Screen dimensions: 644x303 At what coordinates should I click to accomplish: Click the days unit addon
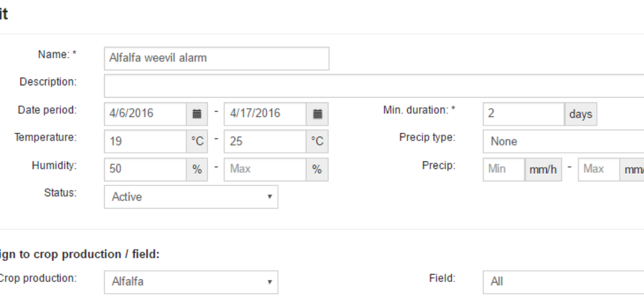(581, 114)
